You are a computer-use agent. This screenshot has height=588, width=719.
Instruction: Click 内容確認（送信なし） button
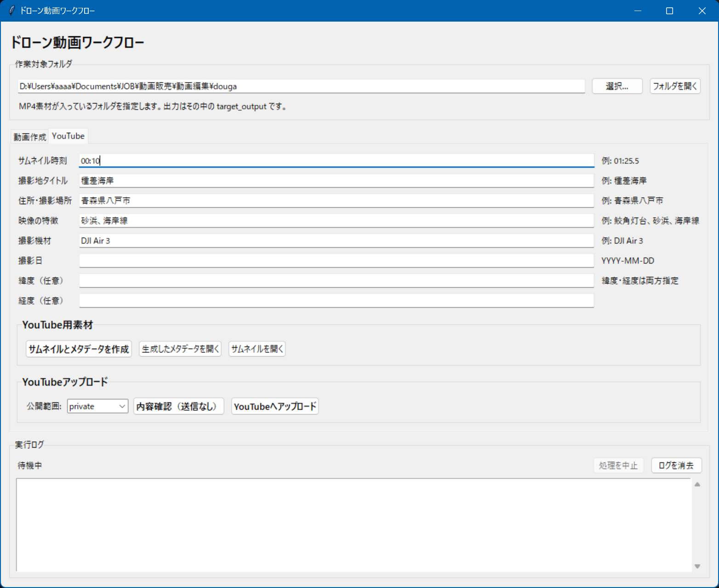point(178,406)
